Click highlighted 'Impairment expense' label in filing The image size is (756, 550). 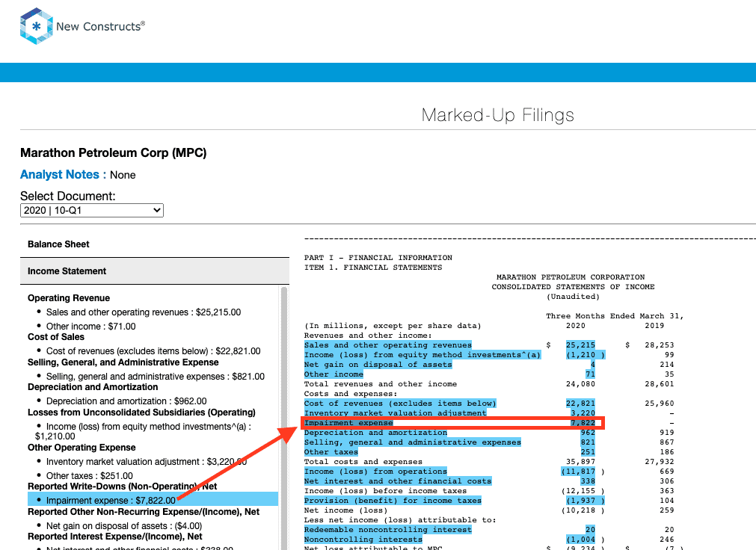348,423
